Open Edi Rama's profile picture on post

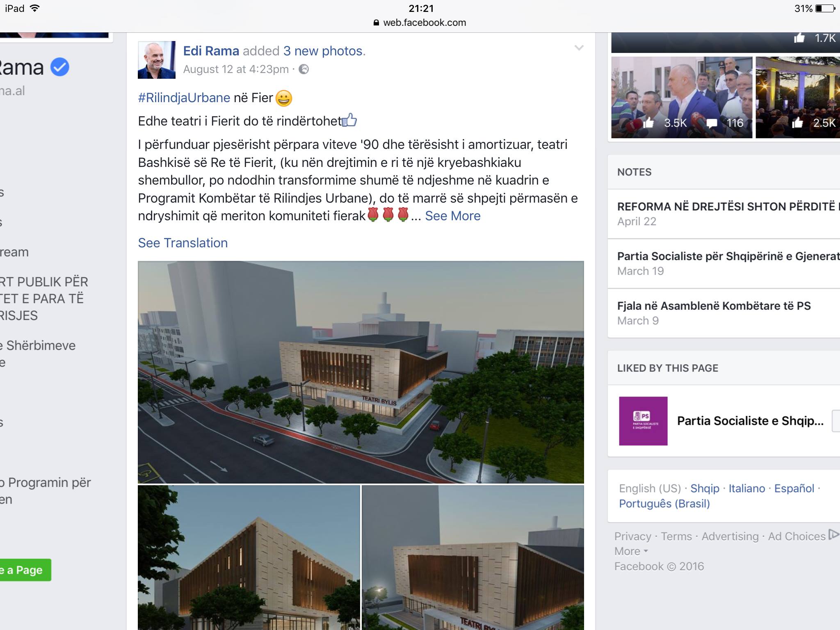tap(157, 59)
